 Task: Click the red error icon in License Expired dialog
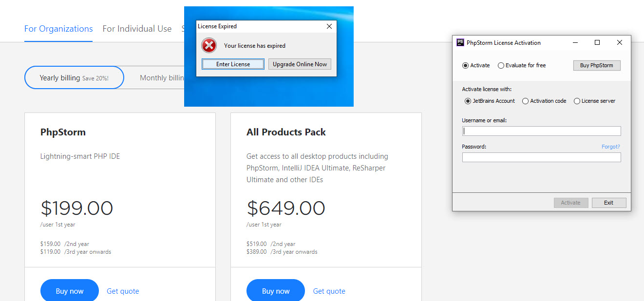(x=209, y=46)
